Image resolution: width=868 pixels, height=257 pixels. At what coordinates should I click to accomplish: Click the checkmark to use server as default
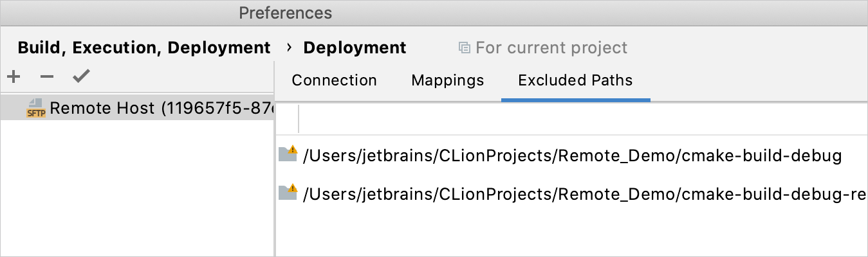pyautogui.click(x=81, y=77)
